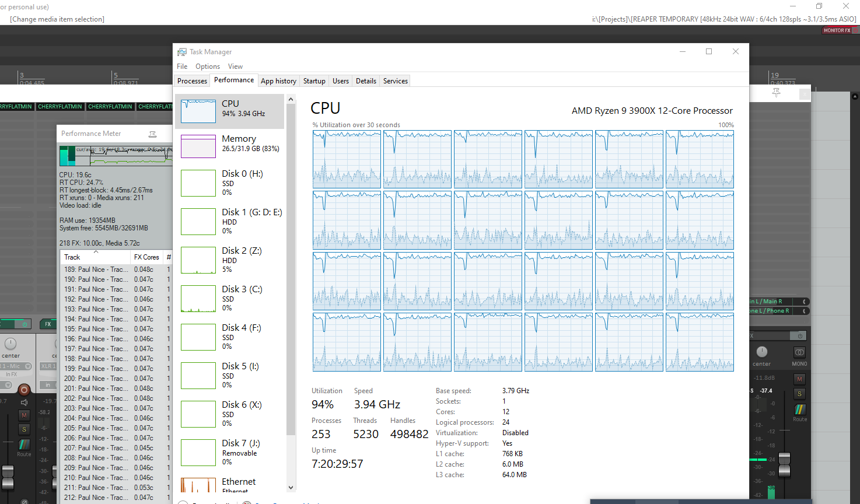
Task: Click the sidebar scrollbar up arrow
Action: point(291,99)
